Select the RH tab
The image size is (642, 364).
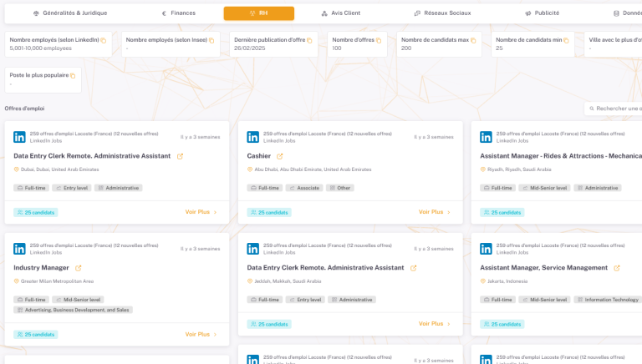[x=259, y=13]
